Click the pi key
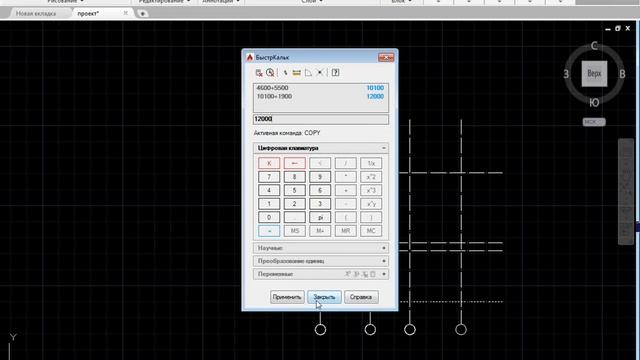 320,217
